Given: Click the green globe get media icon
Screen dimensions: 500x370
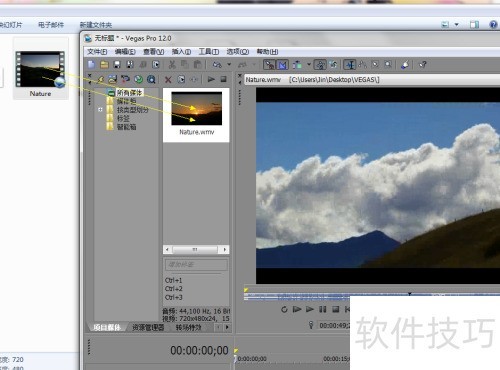Looking at the screenshot, I should [138, 79].
